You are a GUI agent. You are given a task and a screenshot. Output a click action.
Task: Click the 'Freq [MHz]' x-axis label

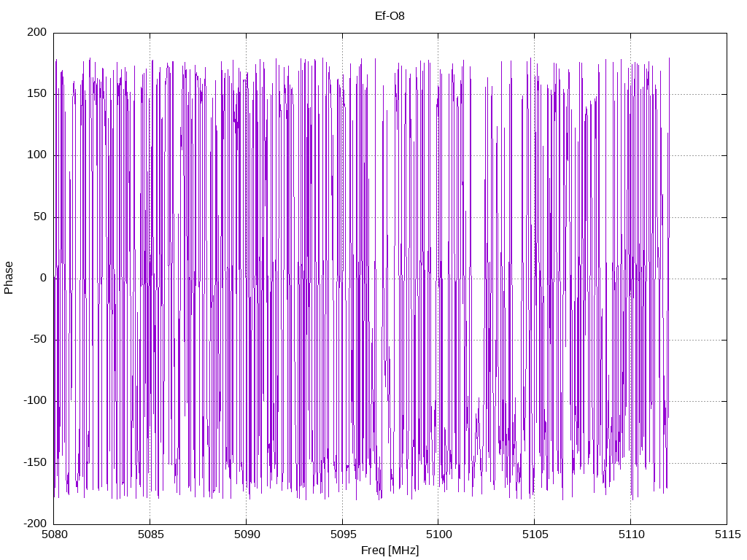pyautogui.click(x=390, y=551)
